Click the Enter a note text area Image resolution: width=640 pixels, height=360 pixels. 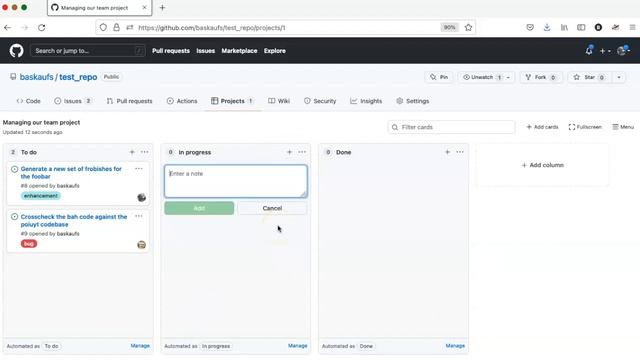coord(236,181)
